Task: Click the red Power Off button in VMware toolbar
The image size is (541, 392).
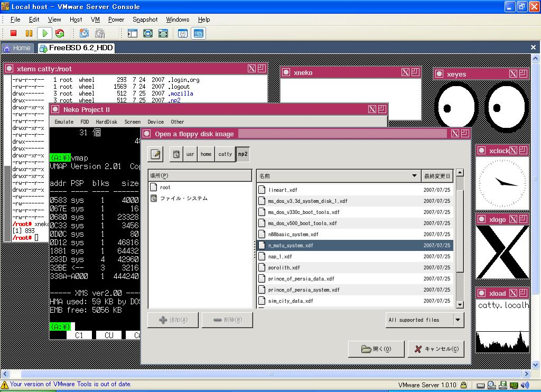Action: (13, 33)
